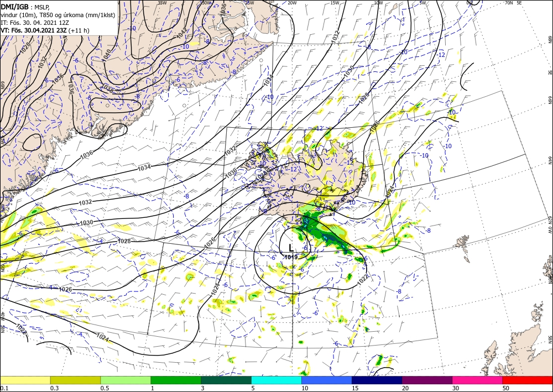Click the 10W longitude label
The height and width of the screenshot is (392, 553).
pos(378,3)
